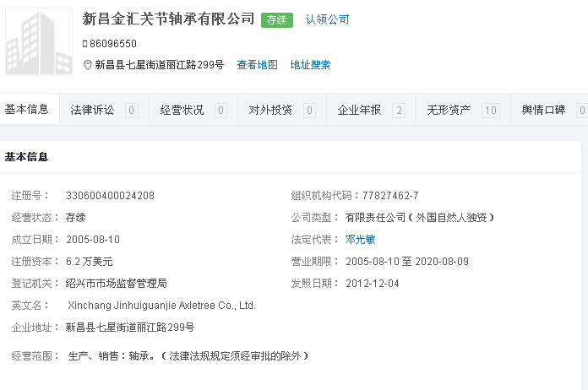Open the 企业年报 tab
The height and width of the screenshot is (390, 588).
tap(359, 110)
